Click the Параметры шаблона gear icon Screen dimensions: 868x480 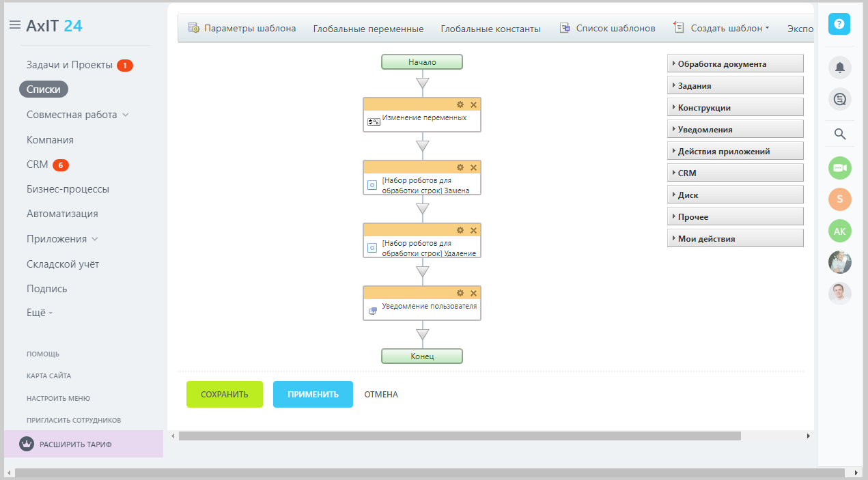click(x=193, y=28)
